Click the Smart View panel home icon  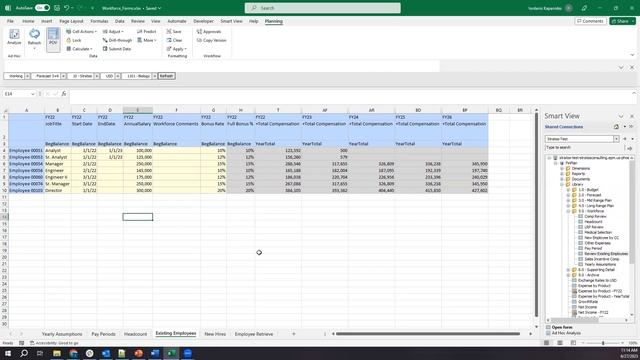pyautogui.click(x=616, y=127)
